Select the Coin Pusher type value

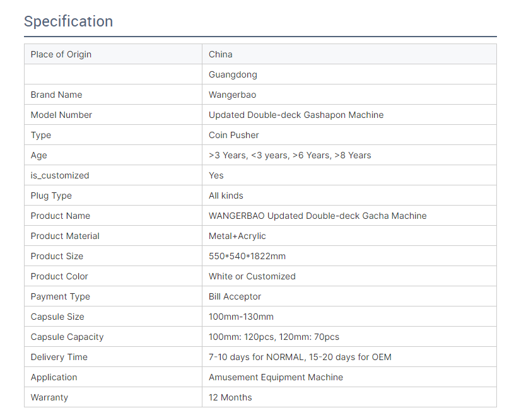(x=234, y=135)
